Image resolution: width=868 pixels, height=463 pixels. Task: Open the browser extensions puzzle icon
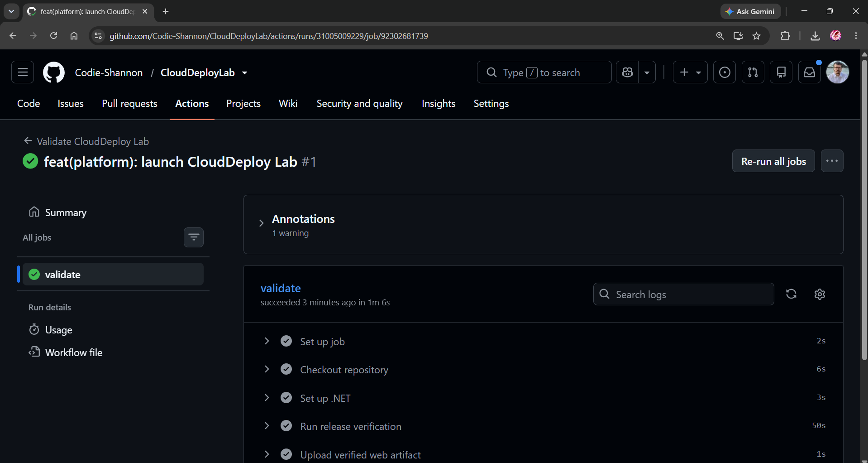(785, 36)
